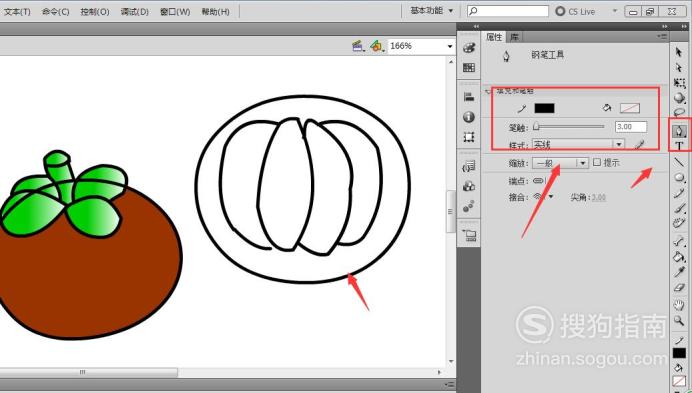Select the Paint Bucket tool

pos(679,256)
